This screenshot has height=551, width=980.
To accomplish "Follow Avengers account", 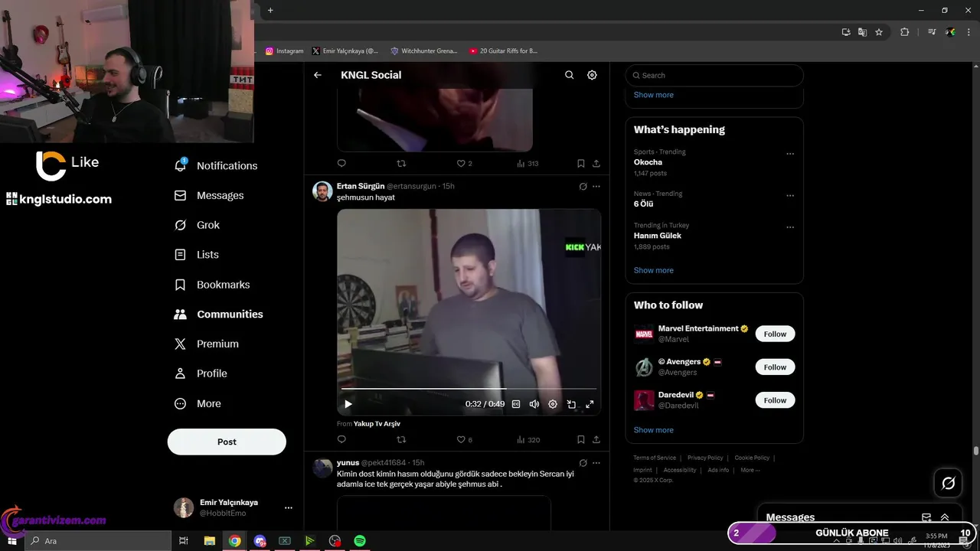I will click(775, 367).
